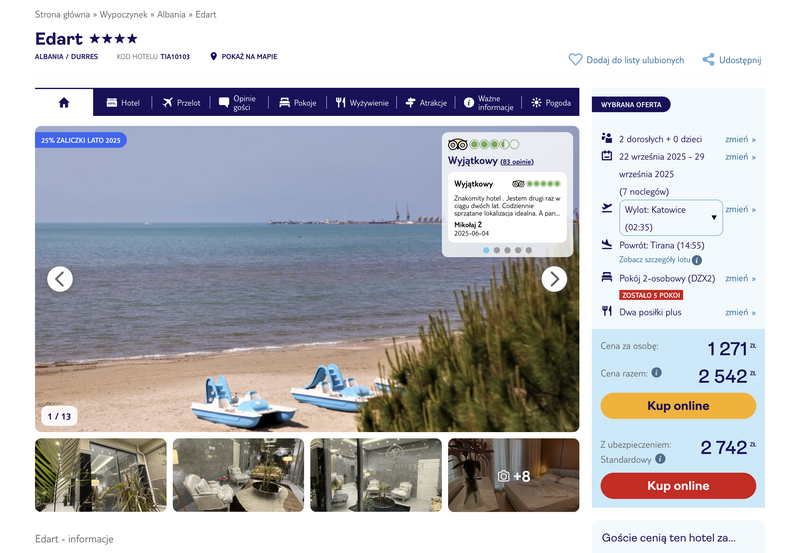The height and width of the screenshot is (553, 800).
Task: Open the +8 more photos thumbnail
Action: click(514, 475)
